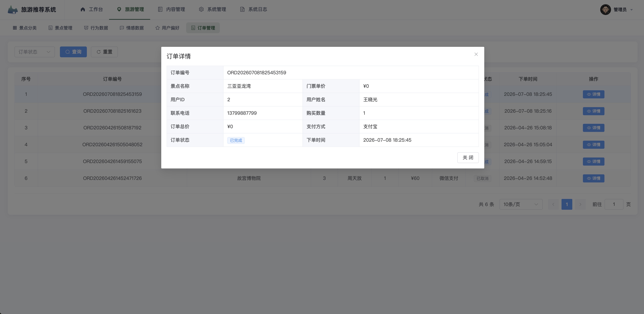Click the 前往 page number input field
The height and width of the screenshot is (314, 644).
614,204
